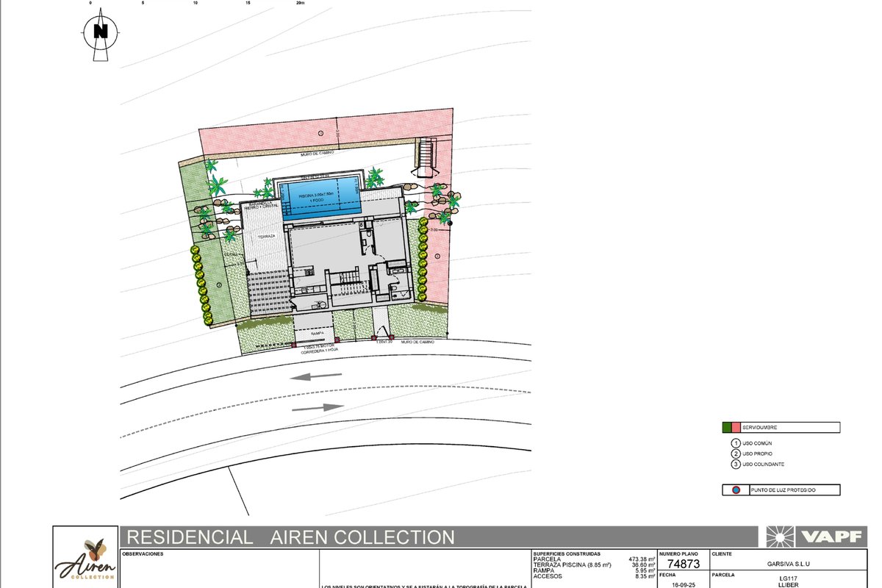Click the left-pointing road direction arrow

[316, 377]
